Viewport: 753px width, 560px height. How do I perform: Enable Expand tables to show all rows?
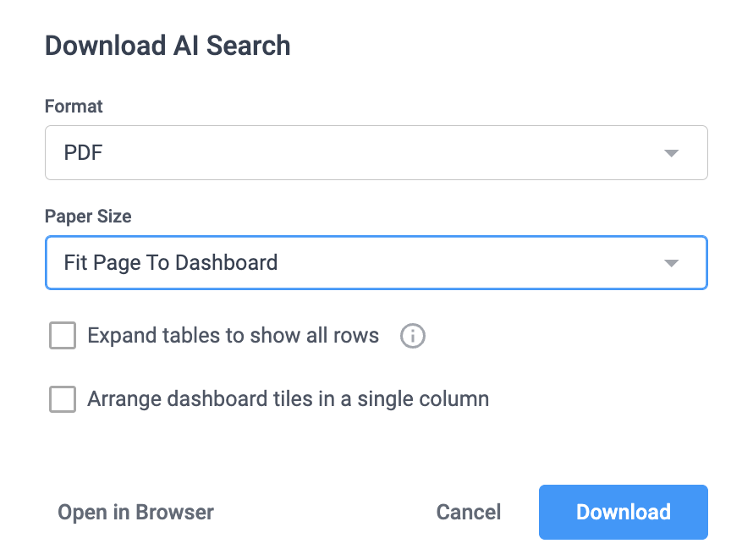(63, 335)
